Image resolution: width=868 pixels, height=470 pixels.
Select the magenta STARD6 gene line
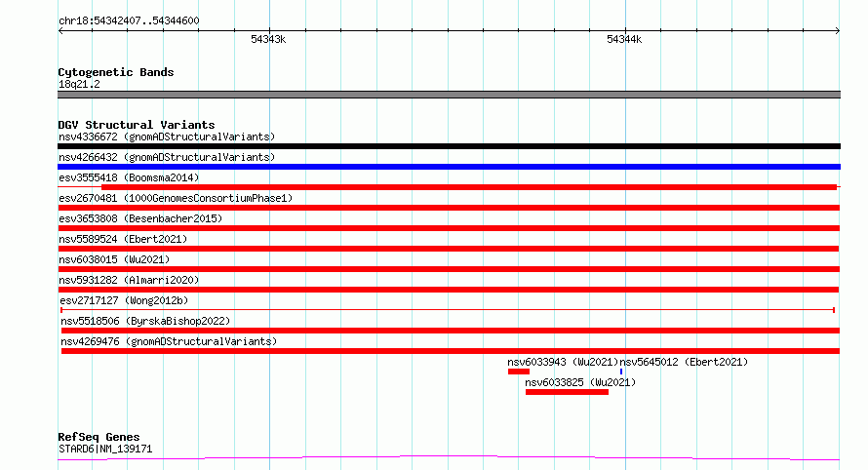(x=449, y=458)
